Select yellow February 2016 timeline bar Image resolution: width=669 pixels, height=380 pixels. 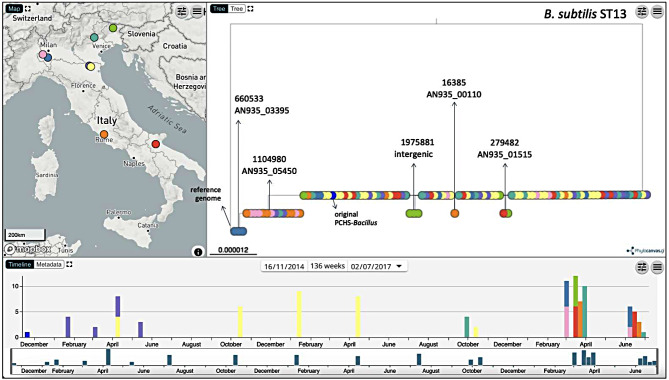tap(300, 314)
